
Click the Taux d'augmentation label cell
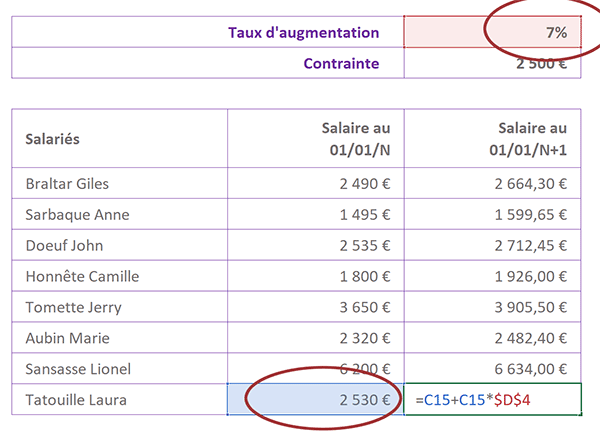coord(208,32)
